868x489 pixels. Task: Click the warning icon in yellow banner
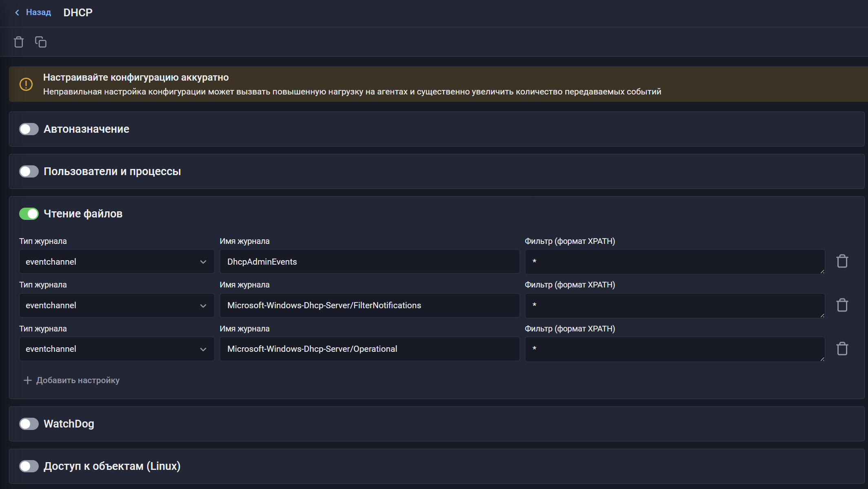tap(26, 84)
